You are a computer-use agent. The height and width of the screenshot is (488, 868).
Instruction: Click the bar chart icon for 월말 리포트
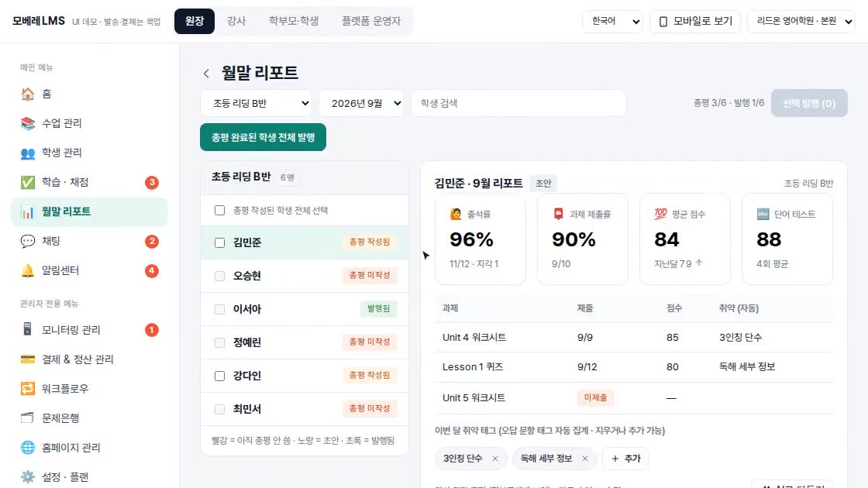[27, 212]
